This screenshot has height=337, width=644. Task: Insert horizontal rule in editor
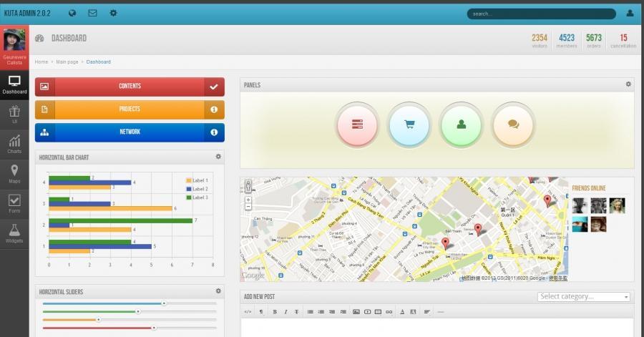(x=441, y=312)
